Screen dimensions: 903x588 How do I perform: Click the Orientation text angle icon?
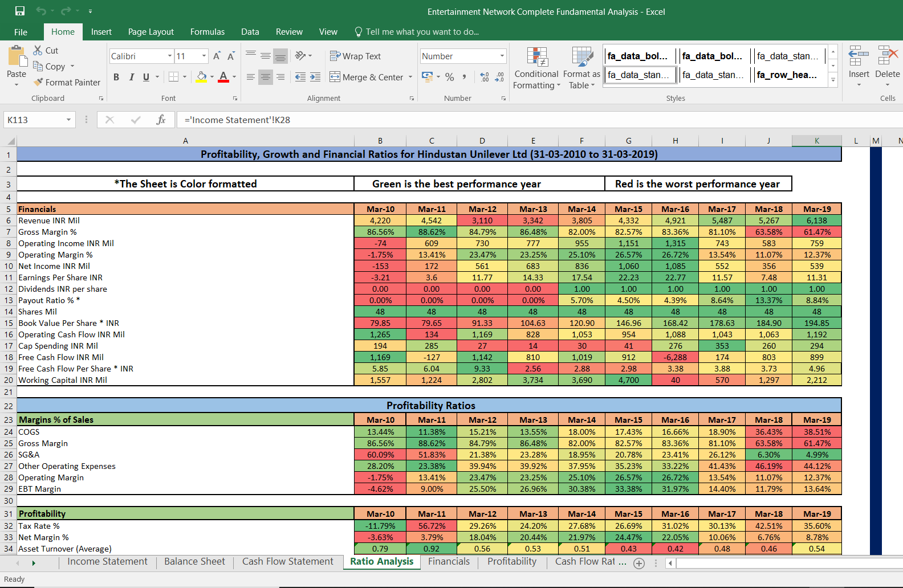300,55
